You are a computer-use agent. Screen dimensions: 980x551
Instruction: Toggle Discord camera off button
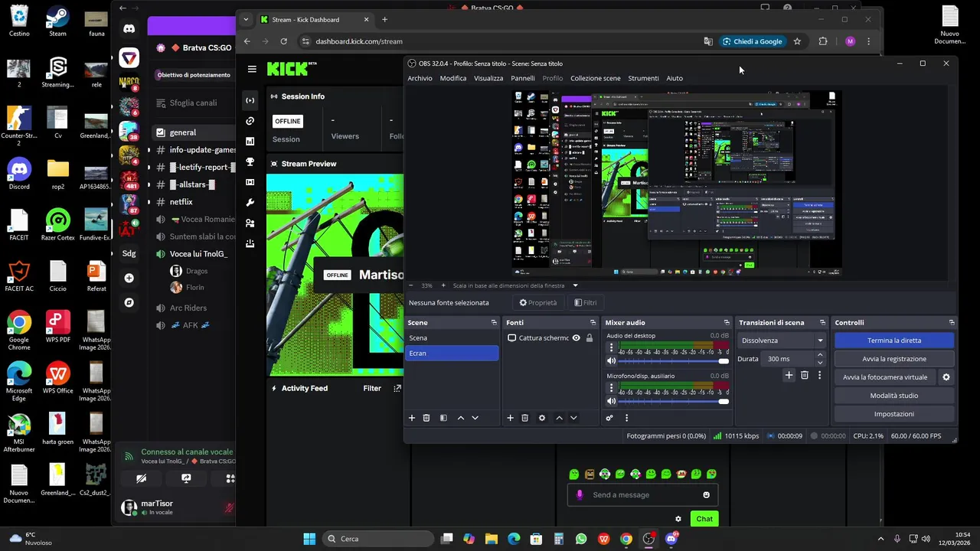point(141,478)
